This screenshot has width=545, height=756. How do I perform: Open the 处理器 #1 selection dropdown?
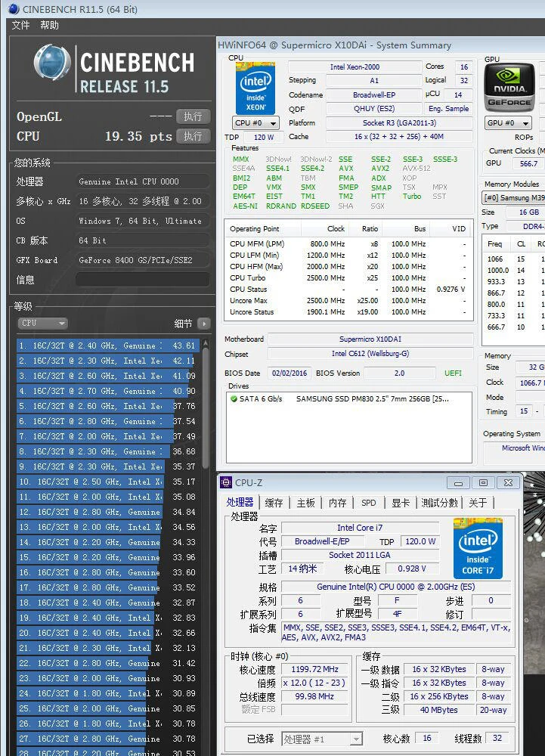tap(321, 739)
